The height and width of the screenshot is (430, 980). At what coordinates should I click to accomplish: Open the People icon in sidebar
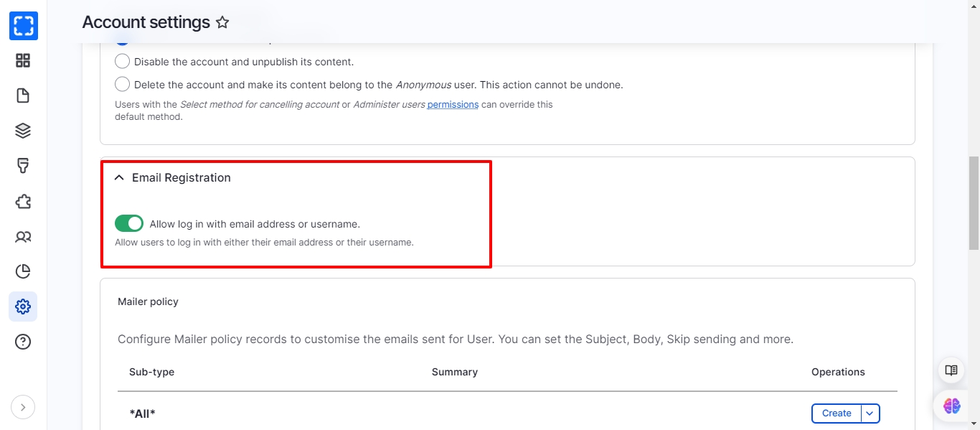coord(23,236)
